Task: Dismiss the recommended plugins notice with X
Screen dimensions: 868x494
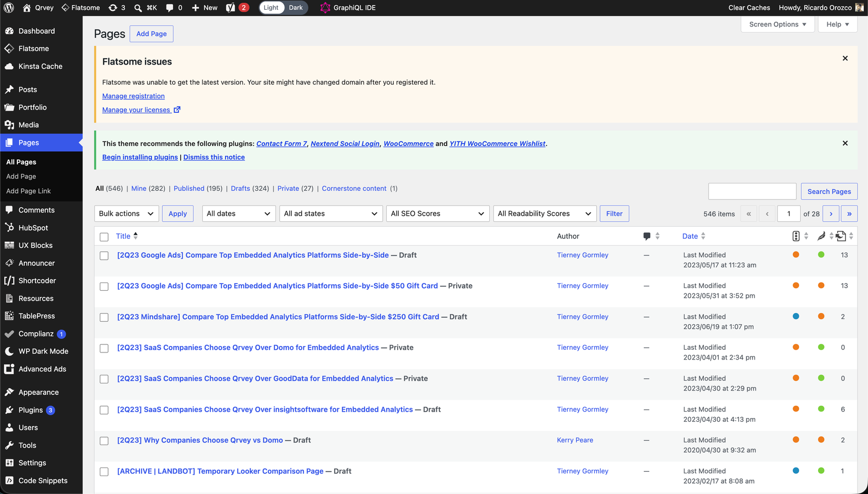Action: click(845, 143)
